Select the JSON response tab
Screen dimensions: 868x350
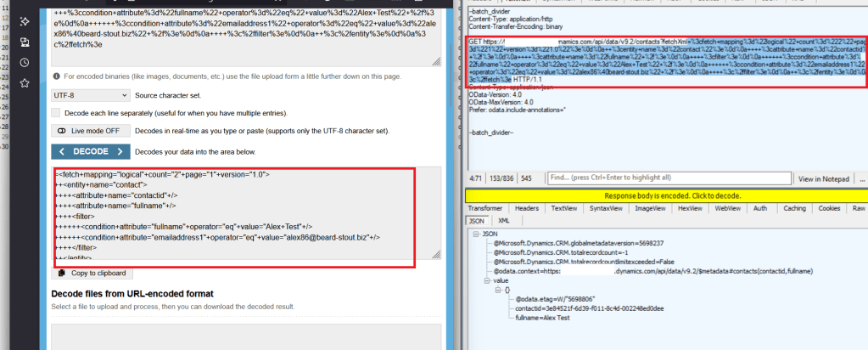pyautogui.click(x=477, y=220)
